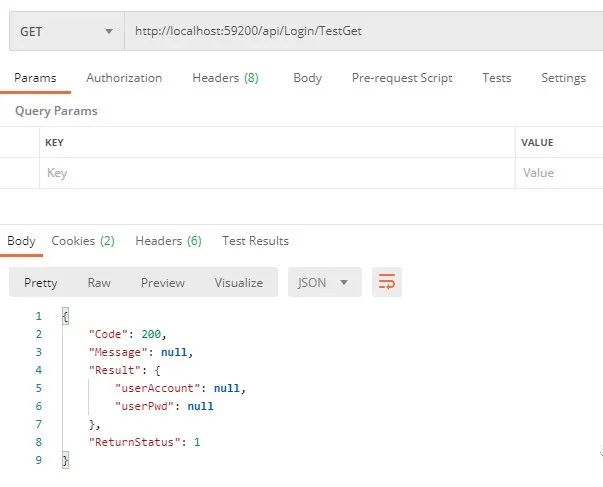This screenshot has width=603, height=487.
Task: Open the request Headers (8) tab
Action: tap(225, 78)
